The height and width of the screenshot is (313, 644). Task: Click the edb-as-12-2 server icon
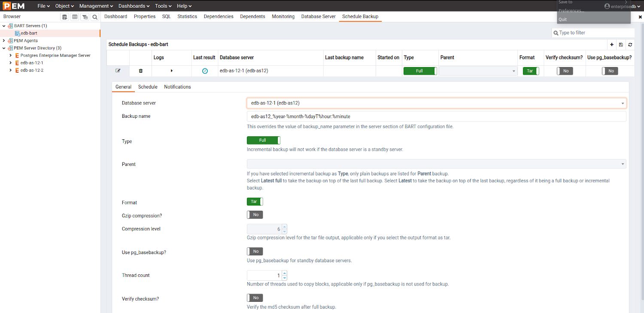[17, 70]
